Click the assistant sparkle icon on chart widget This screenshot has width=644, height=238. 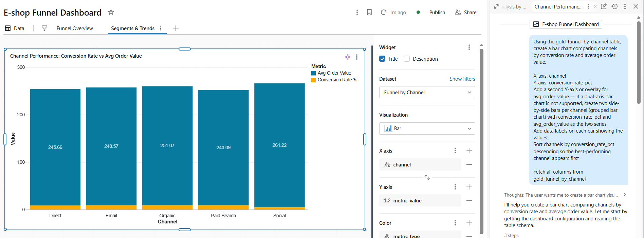coord(348,57)
